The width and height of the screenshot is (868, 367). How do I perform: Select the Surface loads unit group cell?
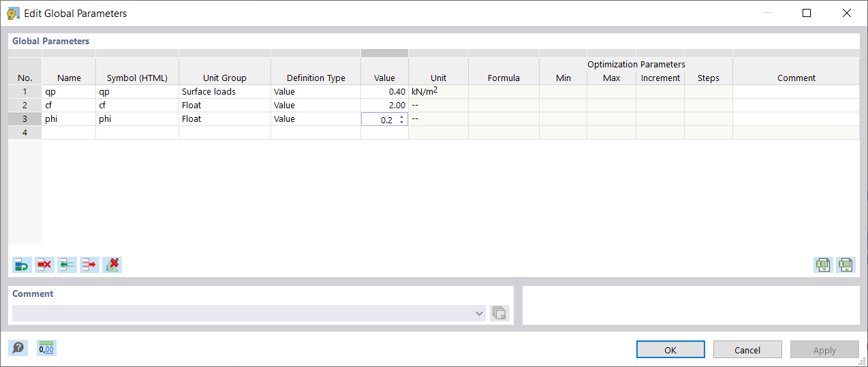224,92
